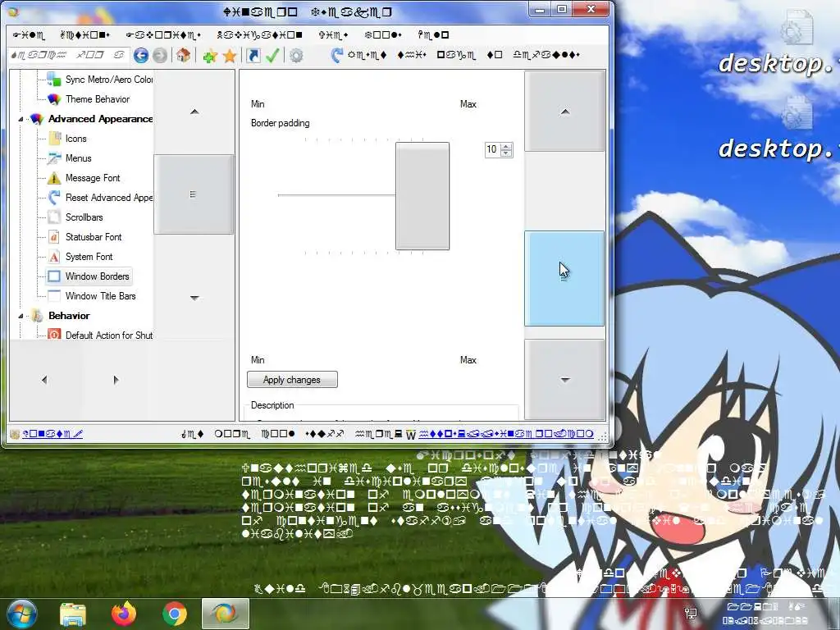
Task: Open the fifth menu bar item
Action: click(x=333, y=34)
